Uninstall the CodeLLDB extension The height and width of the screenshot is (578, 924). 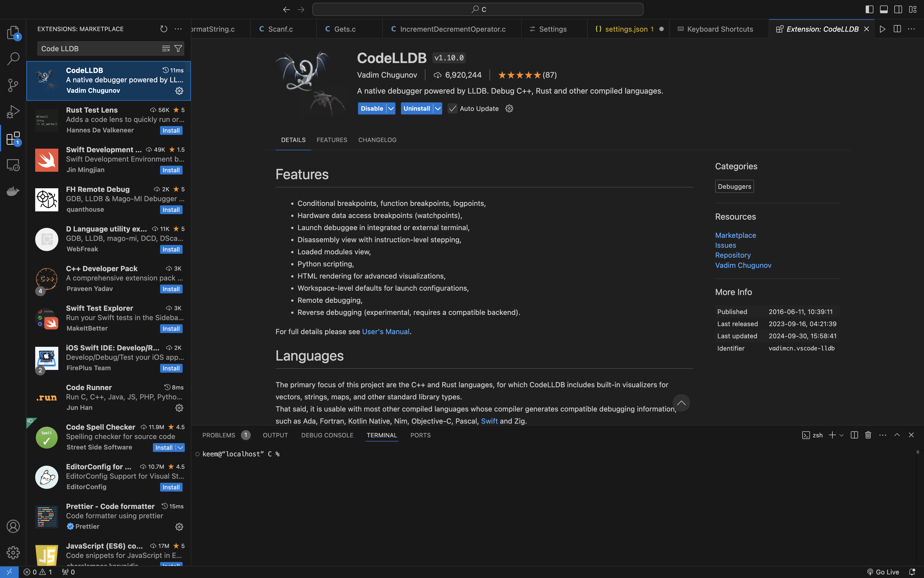417,108
